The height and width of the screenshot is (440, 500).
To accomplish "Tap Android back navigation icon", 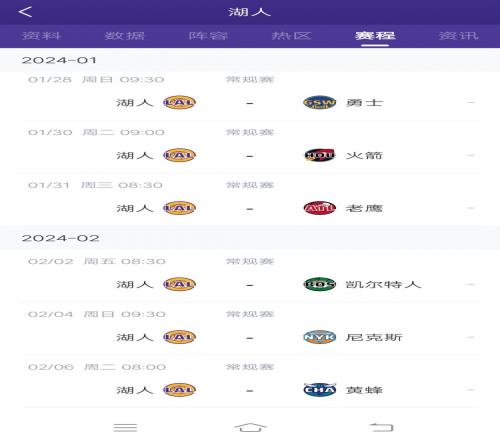I will (382, 427).
